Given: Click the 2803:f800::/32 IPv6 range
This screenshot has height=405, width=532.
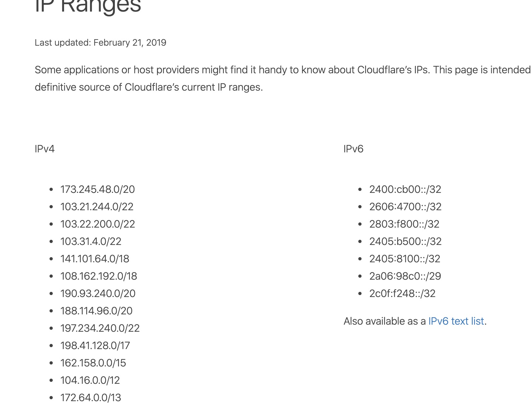Looking at the screenshot, I should tap(404, 224).
